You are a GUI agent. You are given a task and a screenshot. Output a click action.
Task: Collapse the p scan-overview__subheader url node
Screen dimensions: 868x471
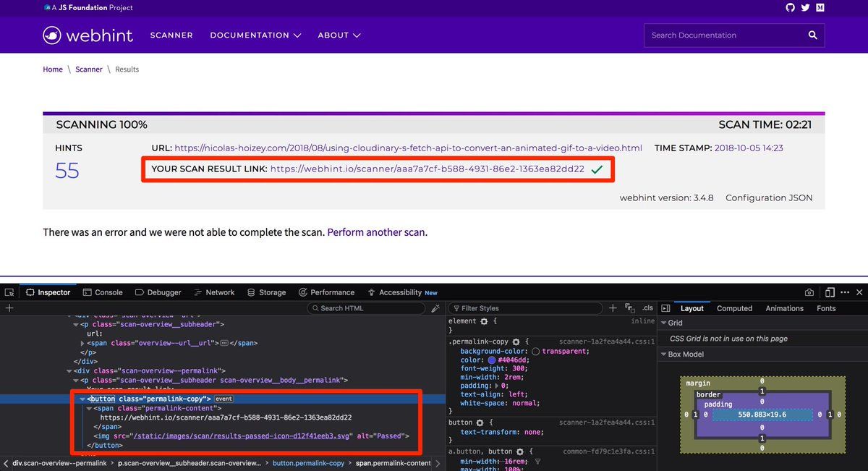76,325
